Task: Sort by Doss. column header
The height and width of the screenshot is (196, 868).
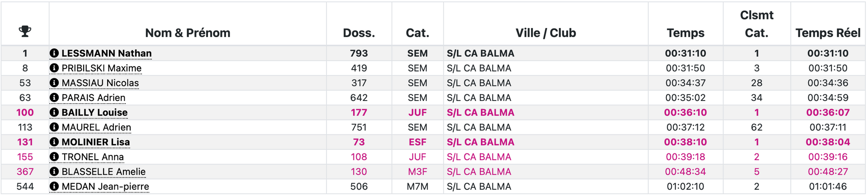Action: coord(359,33)
